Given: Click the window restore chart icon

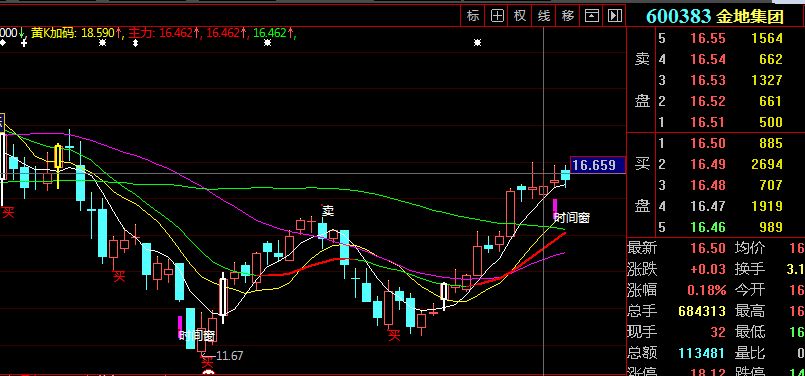Looking at the screenshot, I should tap(591, 16).
